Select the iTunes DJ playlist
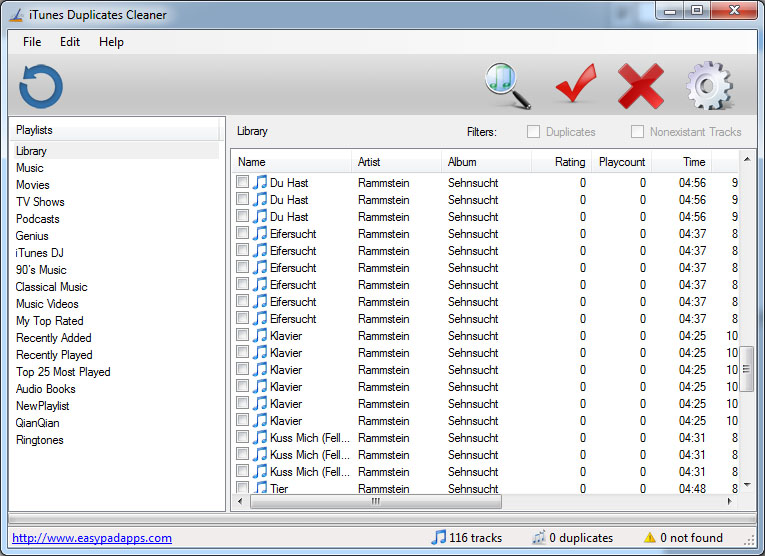 [x=40, y=253]
